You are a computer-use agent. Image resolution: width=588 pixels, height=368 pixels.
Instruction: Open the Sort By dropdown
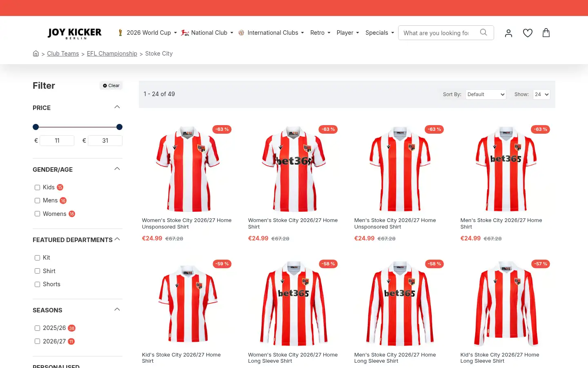pyautogui.click(x=486, y=94)
